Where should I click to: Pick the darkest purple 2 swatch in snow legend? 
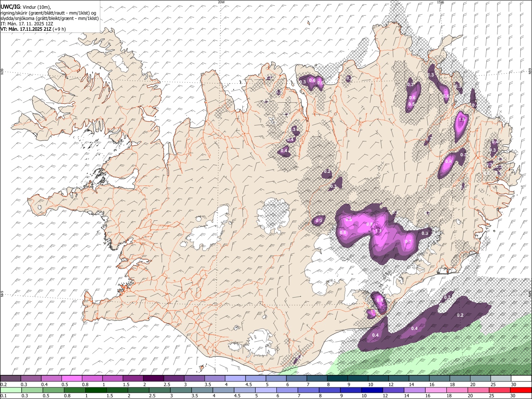pos(153,379)
